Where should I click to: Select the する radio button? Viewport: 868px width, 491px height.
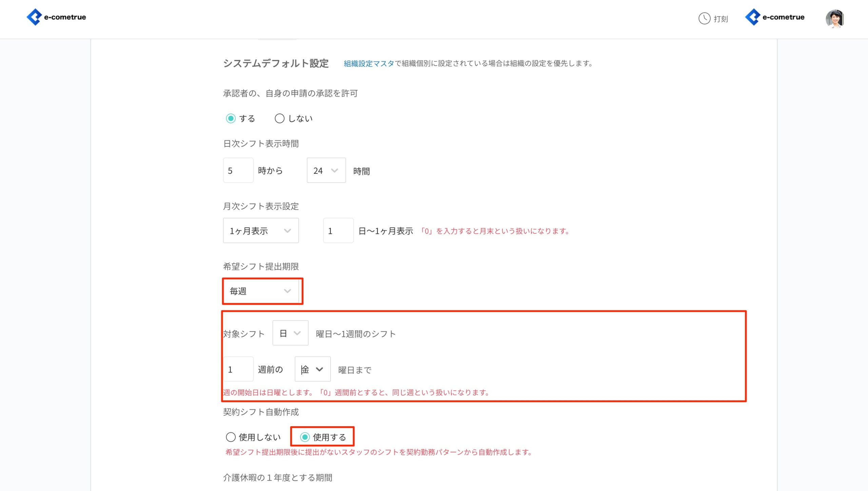232,118
